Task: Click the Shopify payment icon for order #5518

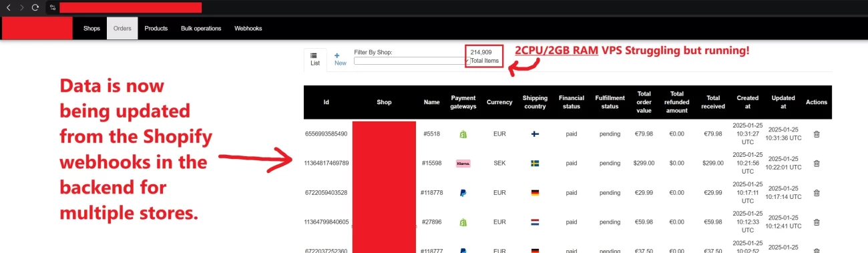Action: [x=463, y=134]
